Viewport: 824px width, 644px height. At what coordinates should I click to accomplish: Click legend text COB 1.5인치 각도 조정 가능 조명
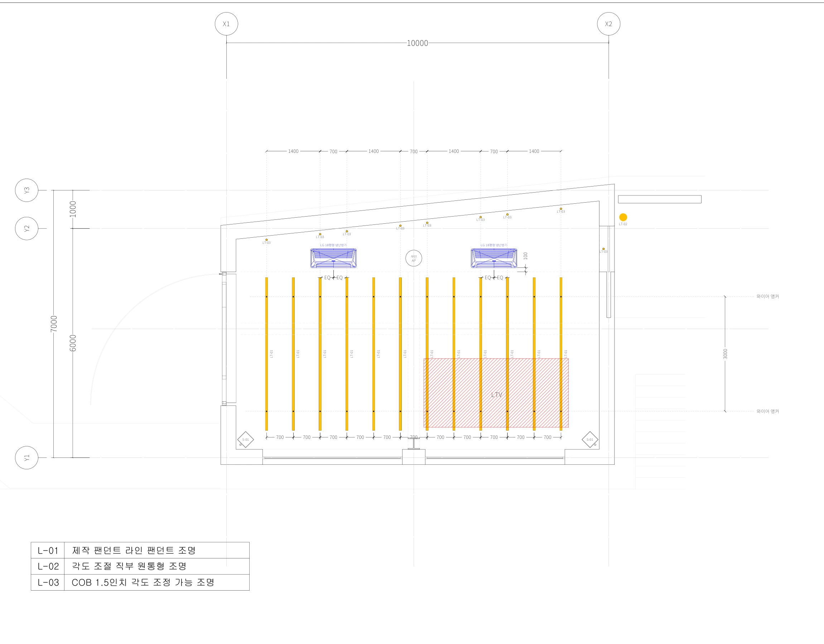click(143, 582)
